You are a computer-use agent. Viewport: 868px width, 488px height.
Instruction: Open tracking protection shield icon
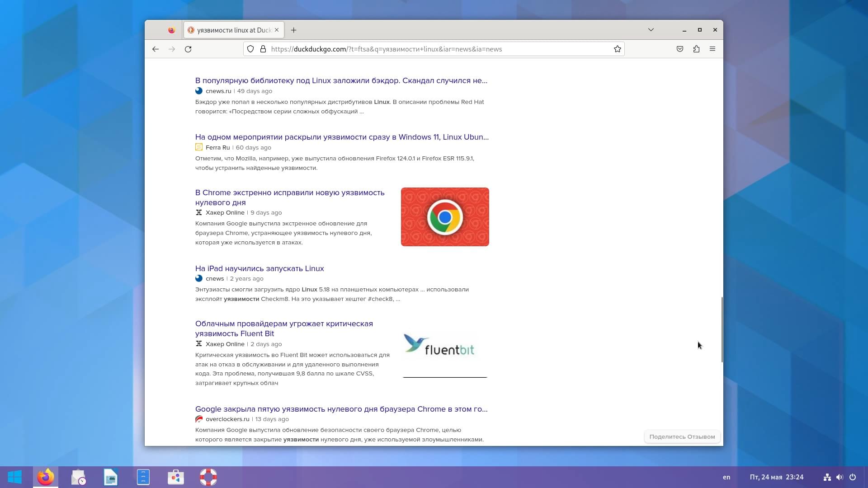250,49
